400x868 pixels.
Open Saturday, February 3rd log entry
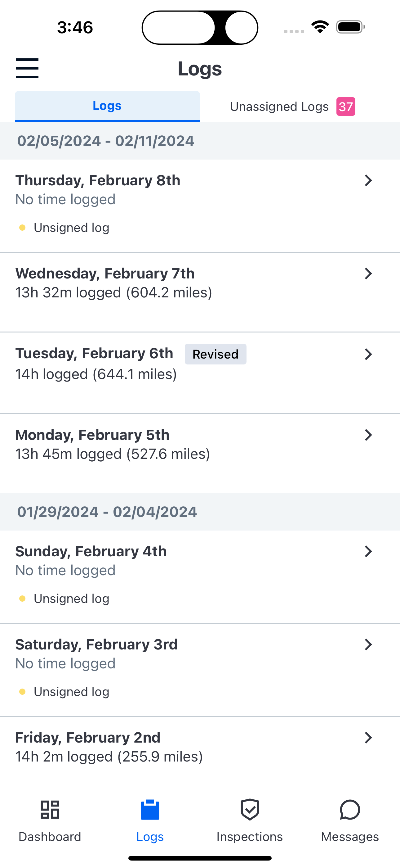200,670
